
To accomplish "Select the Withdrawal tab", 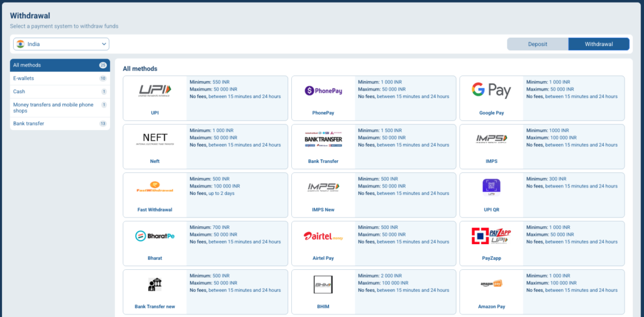I will click(x=599, y=44).
